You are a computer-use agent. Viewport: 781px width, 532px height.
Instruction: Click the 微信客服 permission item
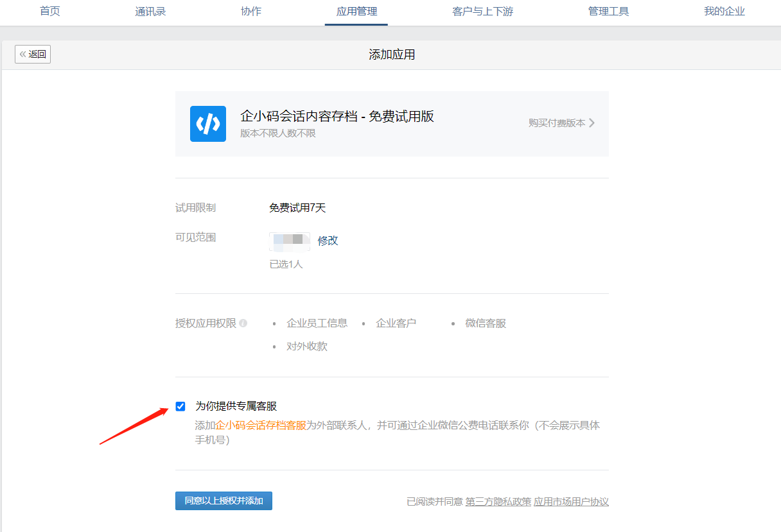click(x=486, y=323)
